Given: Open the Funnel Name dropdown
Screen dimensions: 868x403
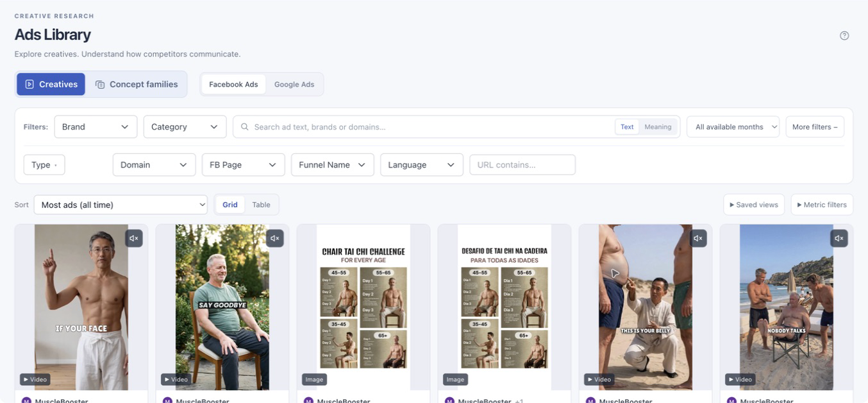Looking at the screenshot, I should point(332,165).
